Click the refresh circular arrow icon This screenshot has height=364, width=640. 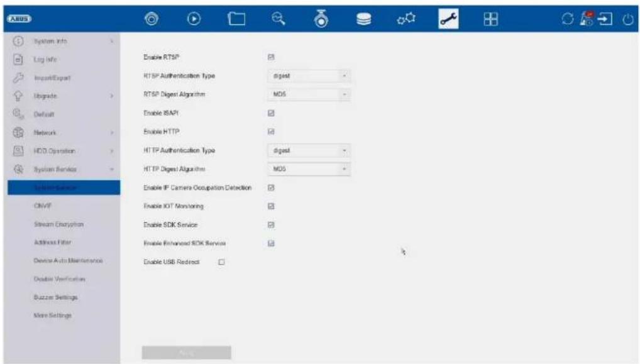pyautogui.click(x=567, y=19)
